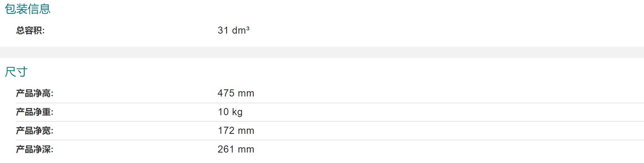Select the kg unit in weight row
The height and width of the screenshot is (163, 644).
point(237,112)
